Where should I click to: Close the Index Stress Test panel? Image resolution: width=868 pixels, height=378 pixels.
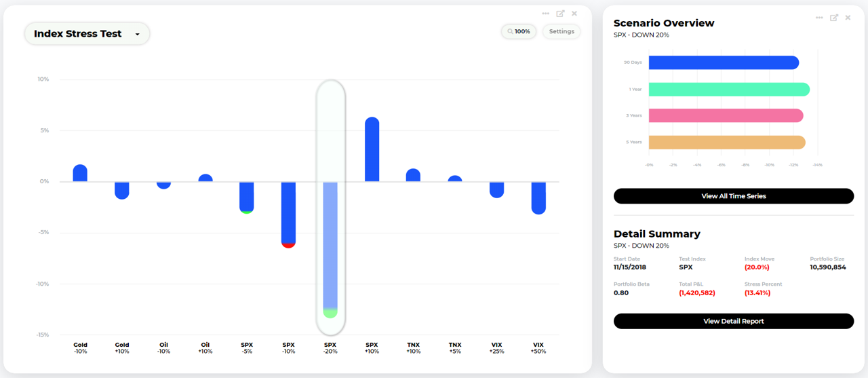[x=574, y=14]
